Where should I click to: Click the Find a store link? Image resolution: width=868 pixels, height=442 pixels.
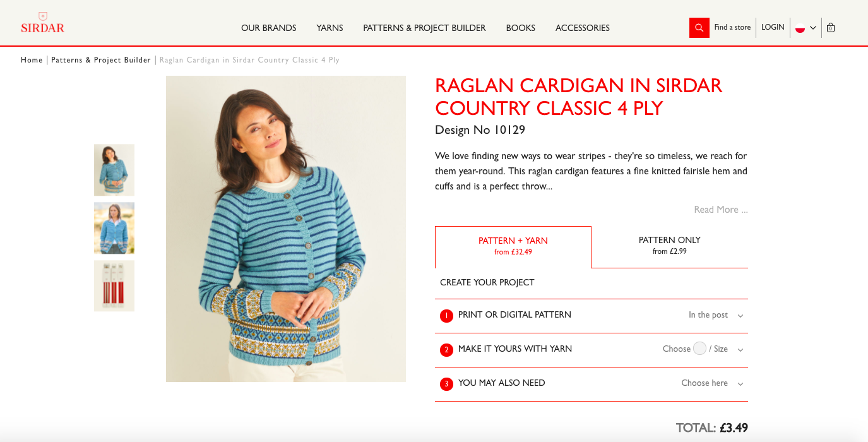click(x=732, y=27)
